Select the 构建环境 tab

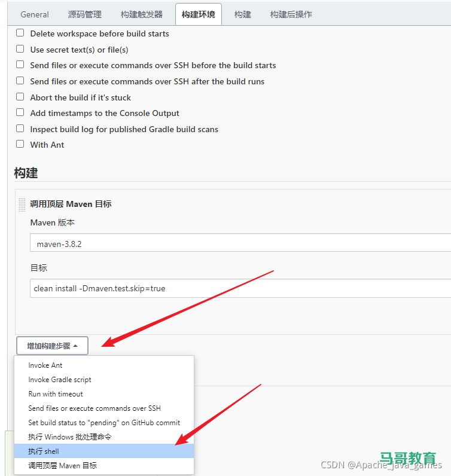[x=199, y=14]
